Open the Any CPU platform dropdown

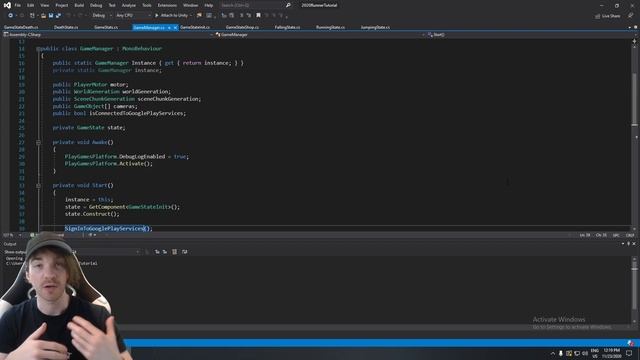click(133, 16)
